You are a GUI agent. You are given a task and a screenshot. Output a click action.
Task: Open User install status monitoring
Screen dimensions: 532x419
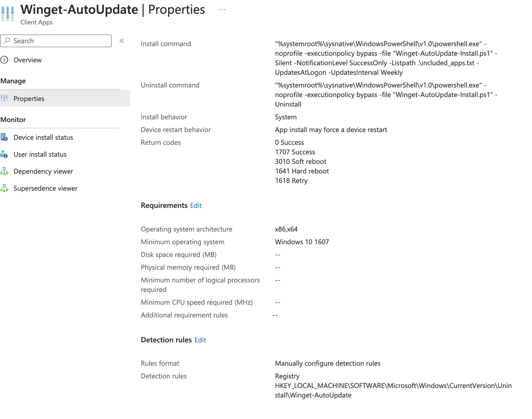click(x=40, y=154)
